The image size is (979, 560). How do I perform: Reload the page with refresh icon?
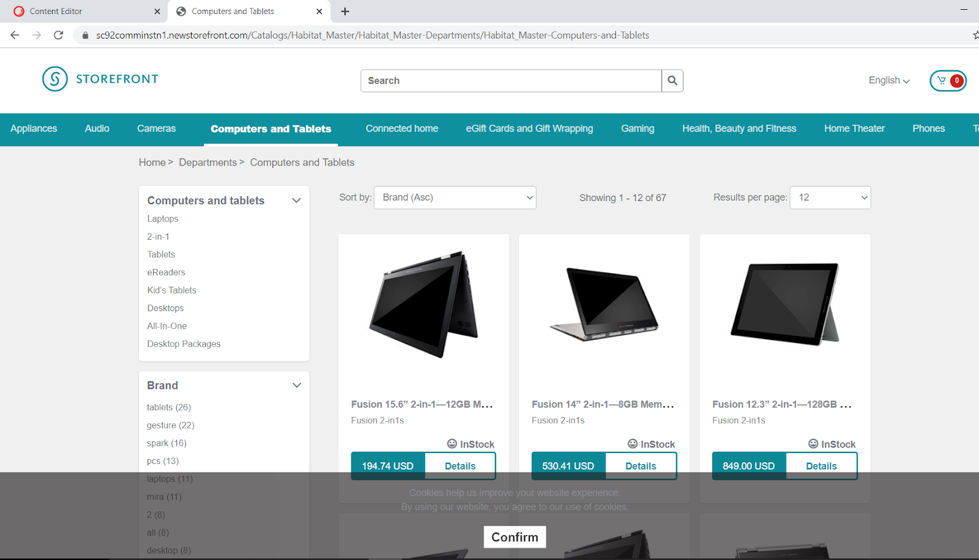click(59, 35)
